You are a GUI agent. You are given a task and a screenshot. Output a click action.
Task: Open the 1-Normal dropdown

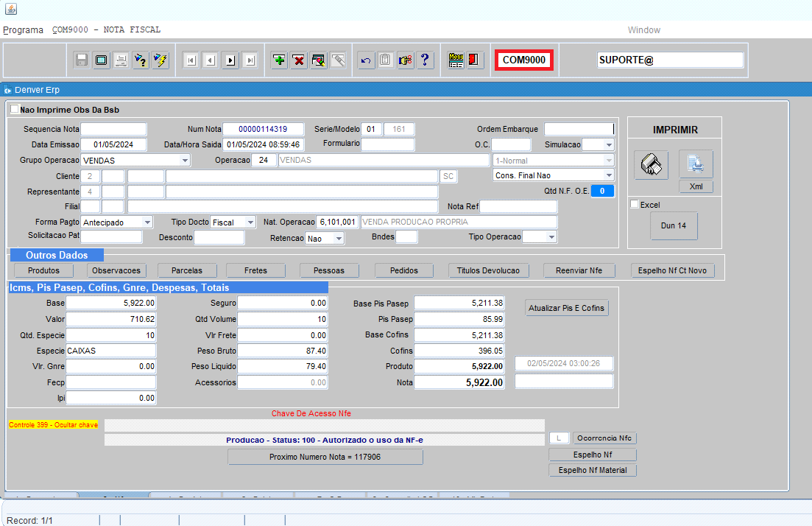click(609, 161)
